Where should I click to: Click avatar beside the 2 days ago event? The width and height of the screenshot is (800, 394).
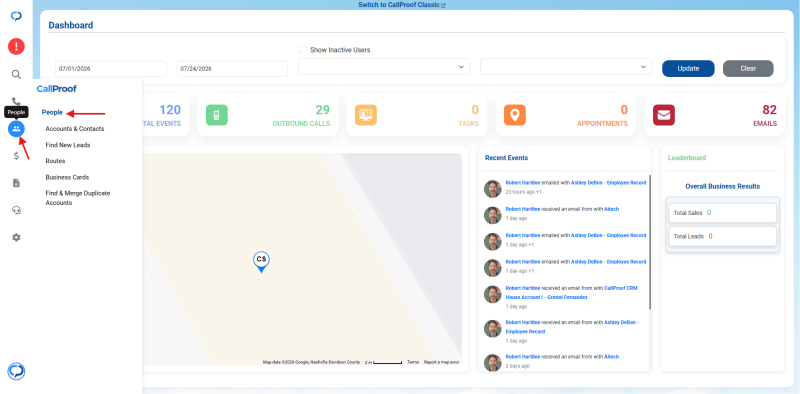[492, 362]
